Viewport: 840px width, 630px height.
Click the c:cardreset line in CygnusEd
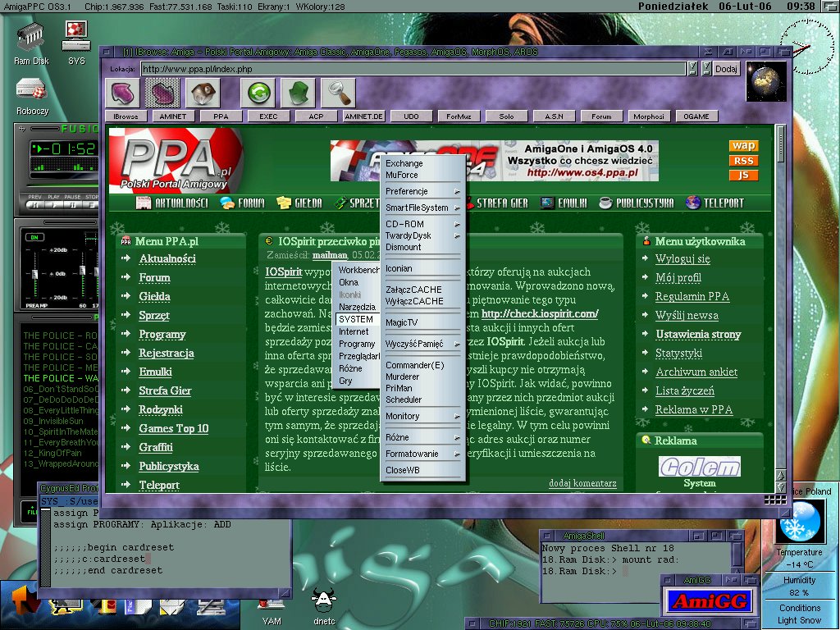[x=99, y=559]
